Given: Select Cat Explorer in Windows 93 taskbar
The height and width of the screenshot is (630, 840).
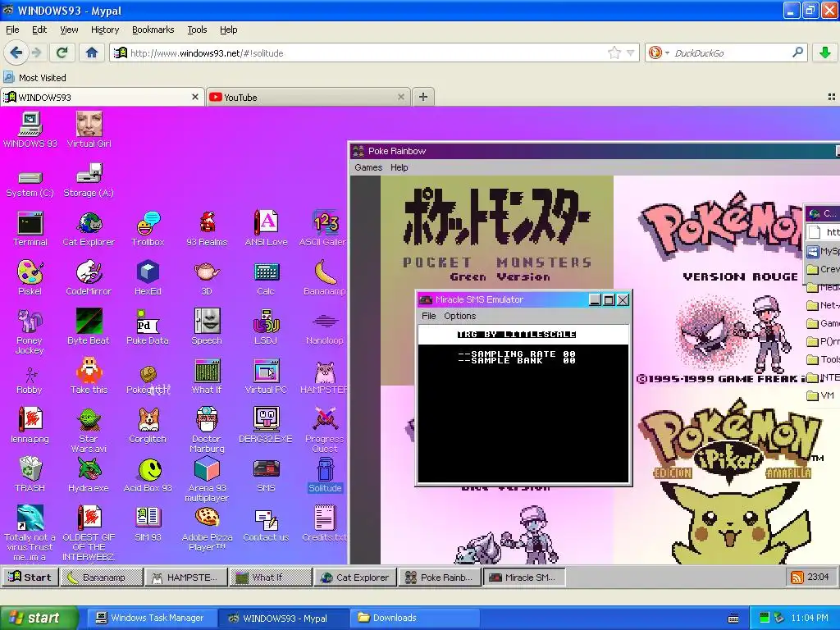Looking at the screenshot, I should coord(356,577).
